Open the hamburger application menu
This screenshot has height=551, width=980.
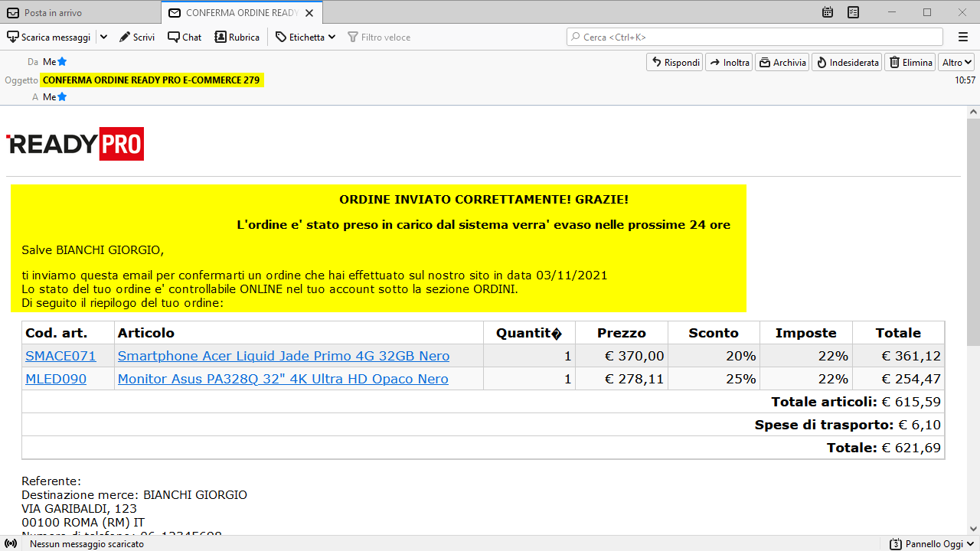pos(963,37)
